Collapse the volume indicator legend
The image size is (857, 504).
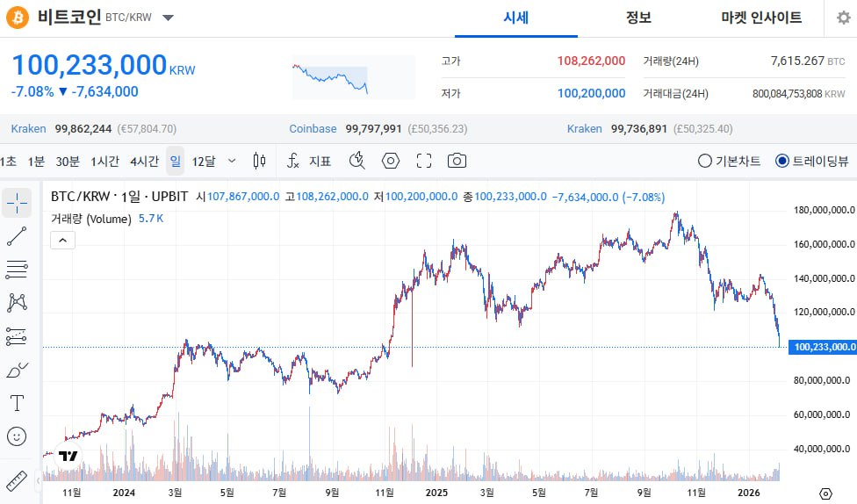coord(62,239)
